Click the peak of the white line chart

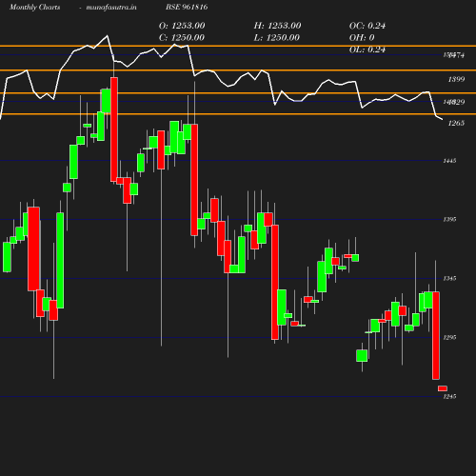pyautogui.click(x=107, y=36)
